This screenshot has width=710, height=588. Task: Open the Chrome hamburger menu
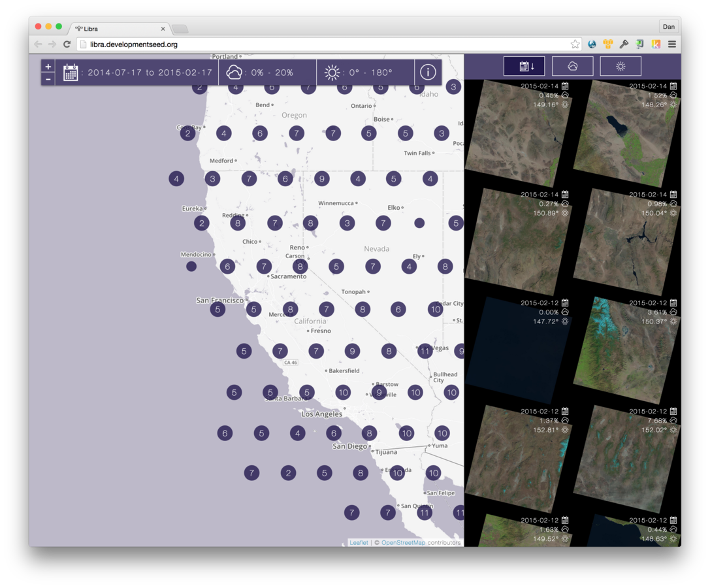pyautogui.click(x=672, y=44)
